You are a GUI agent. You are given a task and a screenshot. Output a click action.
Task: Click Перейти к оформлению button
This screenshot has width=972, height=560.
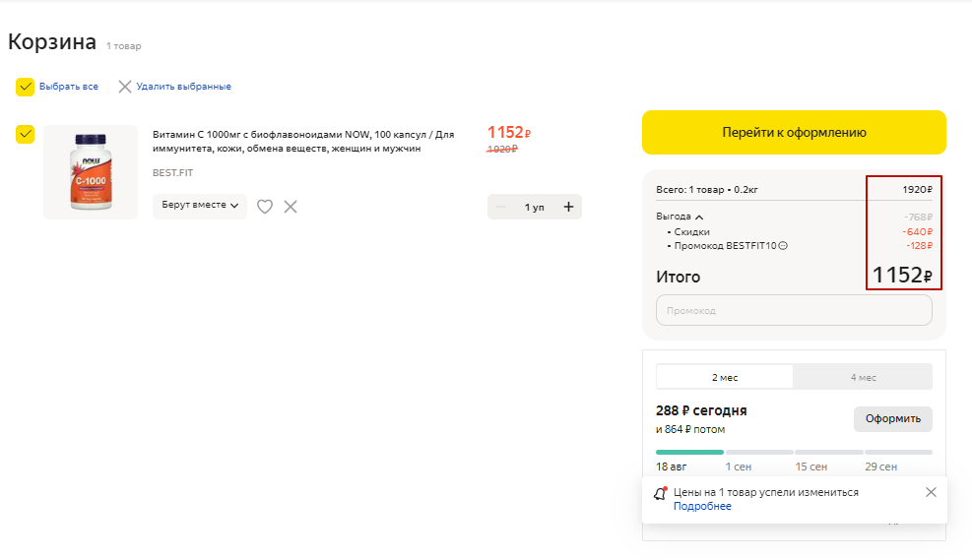(794, 133)
